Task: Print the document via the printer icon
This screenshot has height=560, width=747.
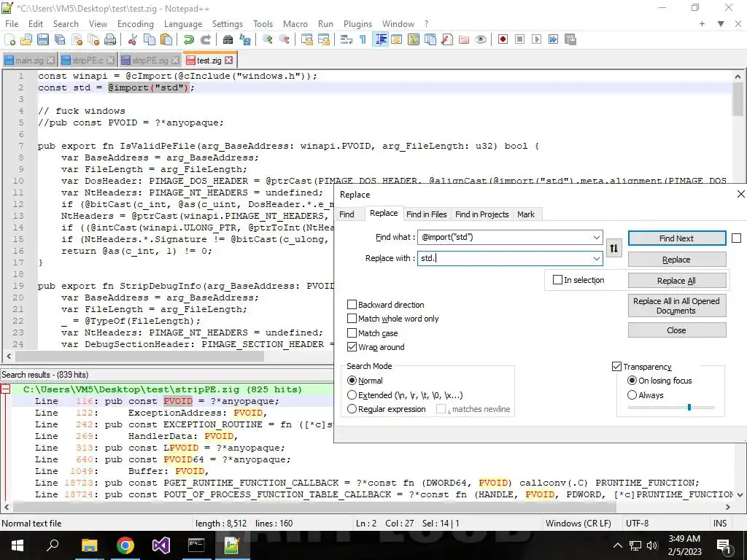Action: pos(110,39)
